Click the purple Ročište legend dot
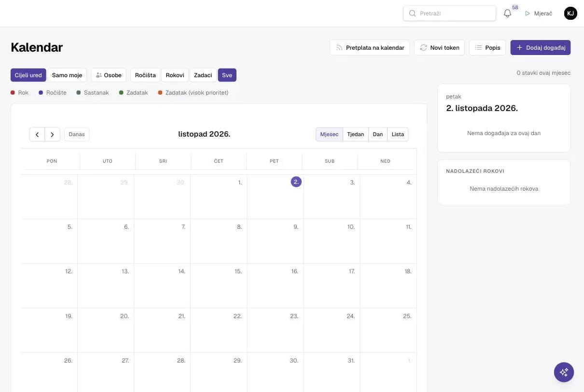584x392 pixels. 41,92
